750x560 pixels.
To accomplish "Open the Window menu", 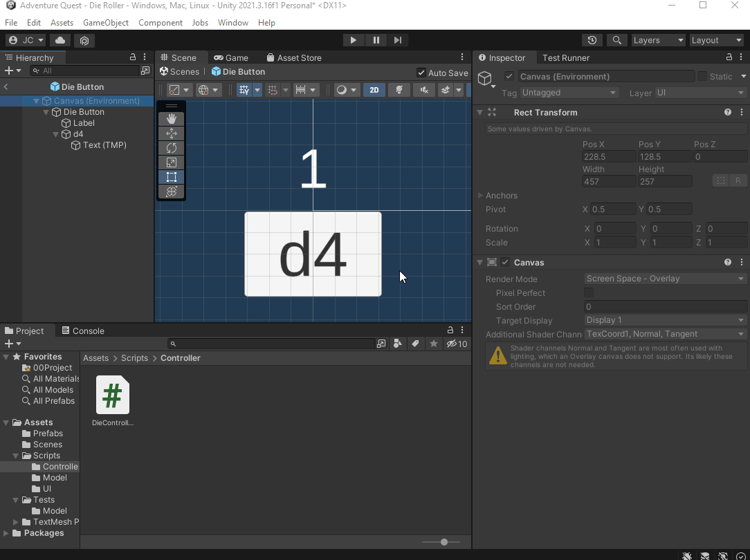I will click(233, 22).
